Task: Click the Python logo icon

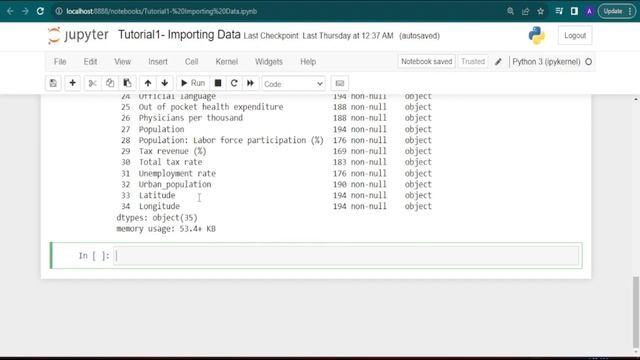Action: (x=536, y=36)
